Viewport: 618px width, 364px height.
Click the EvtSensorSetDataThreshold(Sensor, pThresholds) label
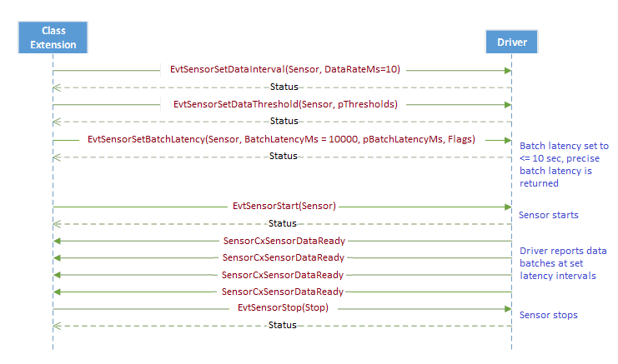(x=285, y=104)
